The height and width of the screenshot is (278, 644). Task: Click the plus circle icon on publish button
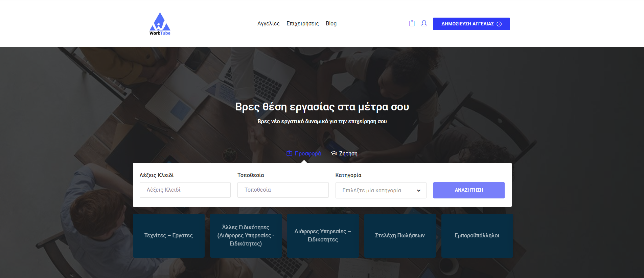(x=499, y=24)
